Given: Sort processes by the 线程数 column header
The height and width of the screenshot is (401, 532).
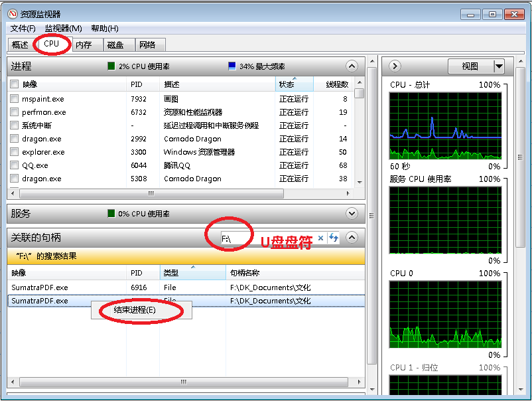Looking at the screenshot, I should pyautogui.click(x=337, y=84).
